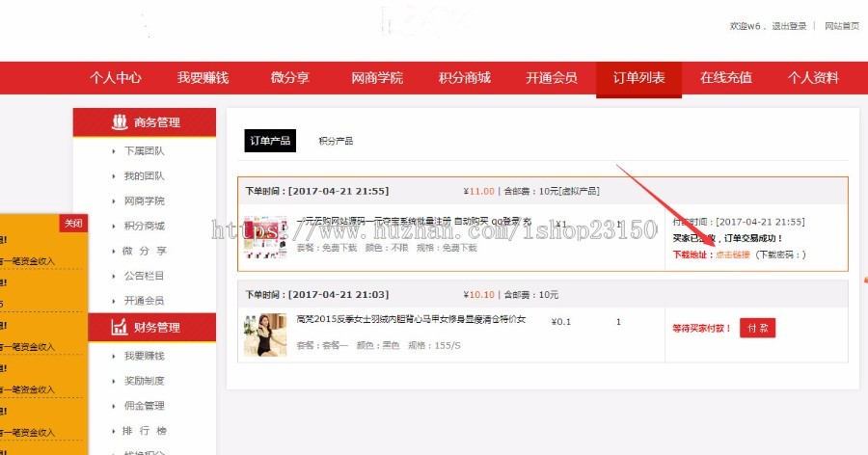Open 佣金管理 in the sidebar
This screenshot has width=868, height=455.
(144, 405)
